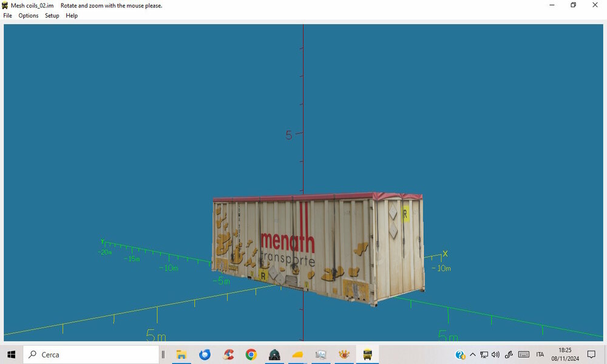Image resolution: width=607 pixels, height=364 pixels.
Task: Select the yellow truck taskbar app
Action: pyautogui.click(x=367, y=354)
